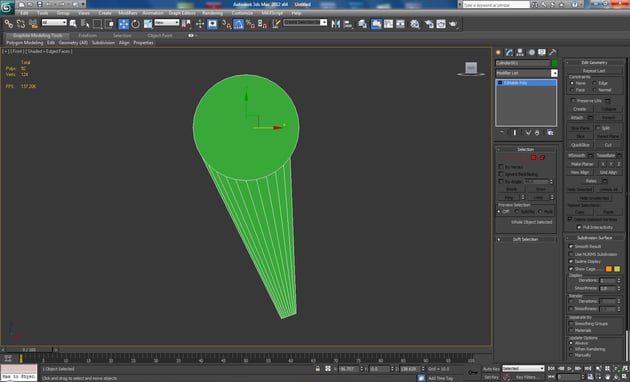Click the Select and Manipulate icon
Image resolution: width=630 pixels, height=382 pixels.
[x=200, y=24]
